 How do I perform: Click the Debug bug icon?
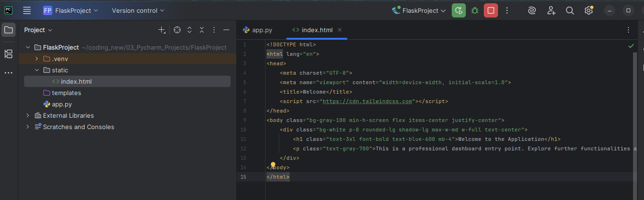click(x=474, y=10)
